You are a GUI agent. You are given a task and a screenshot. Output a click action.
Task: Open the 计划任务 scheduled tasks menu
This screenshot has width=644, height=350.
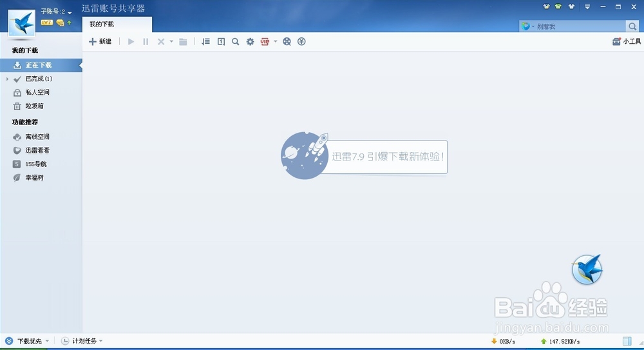pyautogui.click(x=82, y=341)
